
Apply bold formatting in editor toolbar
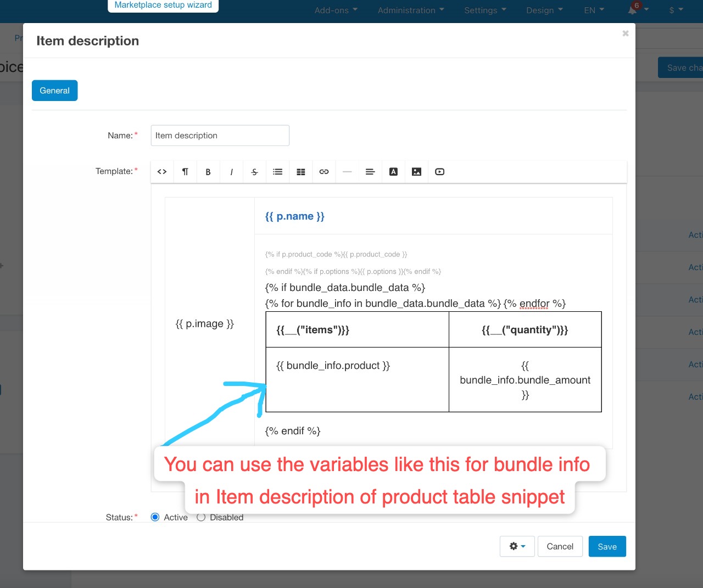[208, 172]
